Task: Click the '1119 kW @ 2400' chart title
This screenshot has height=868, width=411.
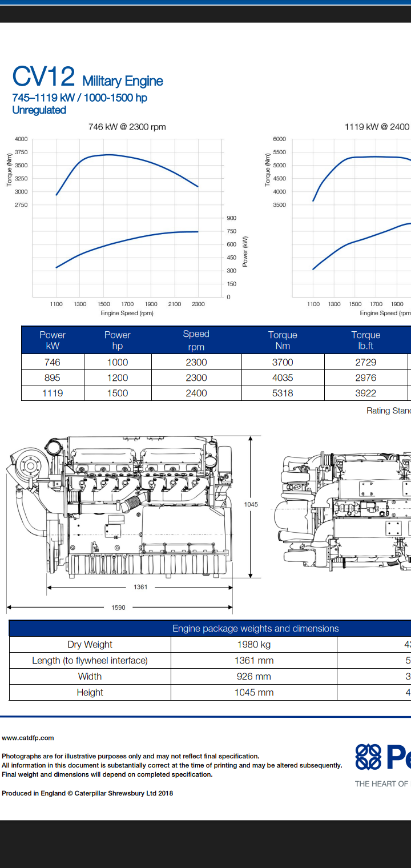Action: (377, 127)
